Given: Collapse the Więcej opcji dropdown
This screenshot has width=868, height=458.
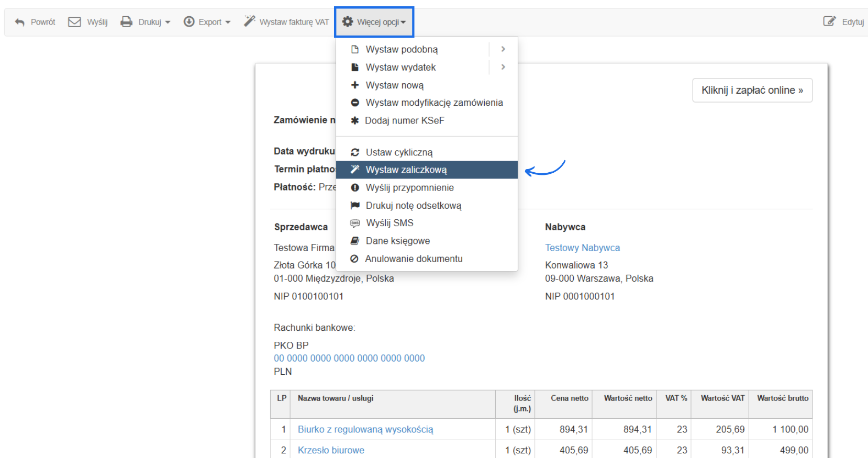Looking at the screenshot, I should (x=374, y=22).
